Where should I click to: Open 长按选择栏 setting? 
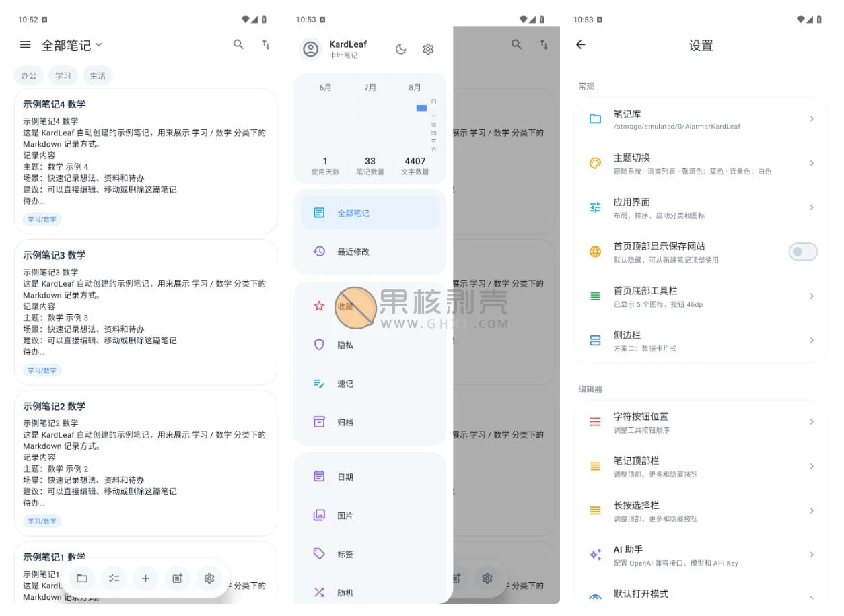(701, 511)
